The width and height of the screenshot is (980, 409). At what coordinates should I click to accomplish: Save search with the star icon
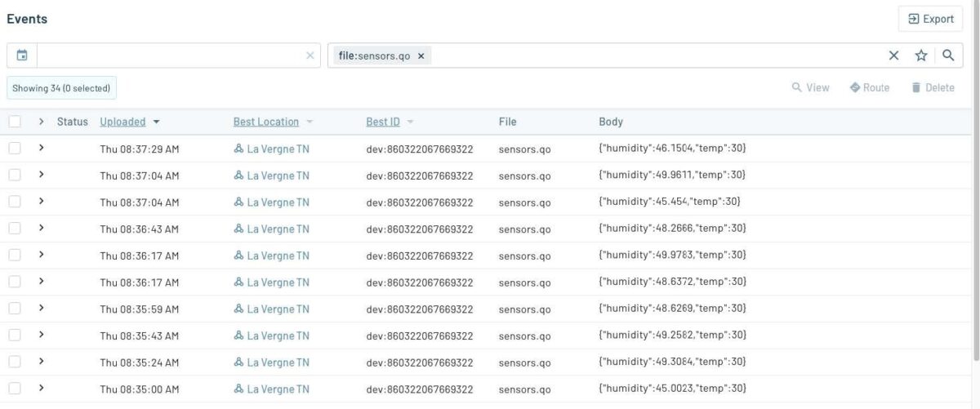click(921, 56)
